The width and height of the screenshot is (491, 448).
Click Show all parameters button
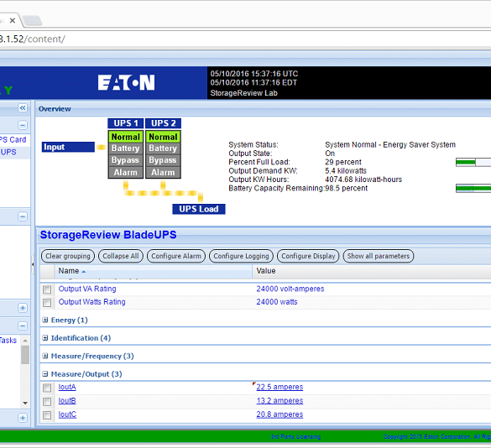coord(379,256)
